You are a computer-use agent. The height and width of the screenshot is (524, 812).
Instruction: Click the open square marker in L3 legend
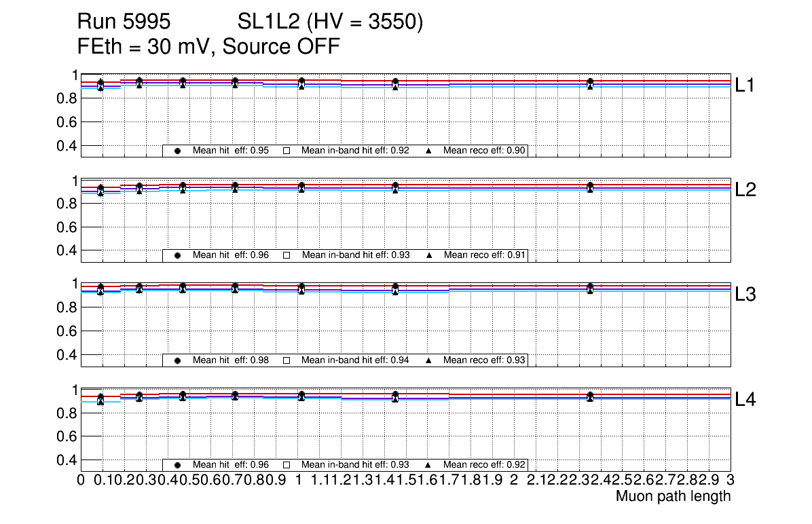[x=286, y=360]
